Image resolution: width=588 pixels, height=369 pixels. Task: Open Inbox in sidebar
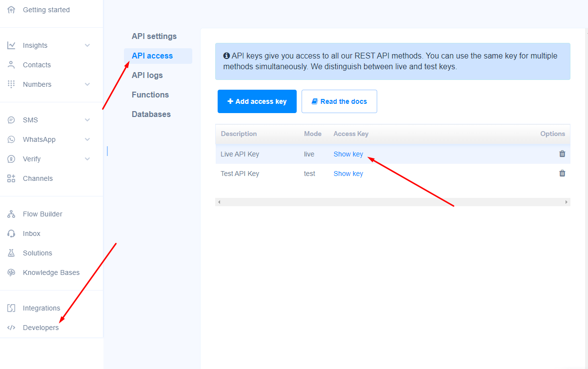[x=32, y=233]
